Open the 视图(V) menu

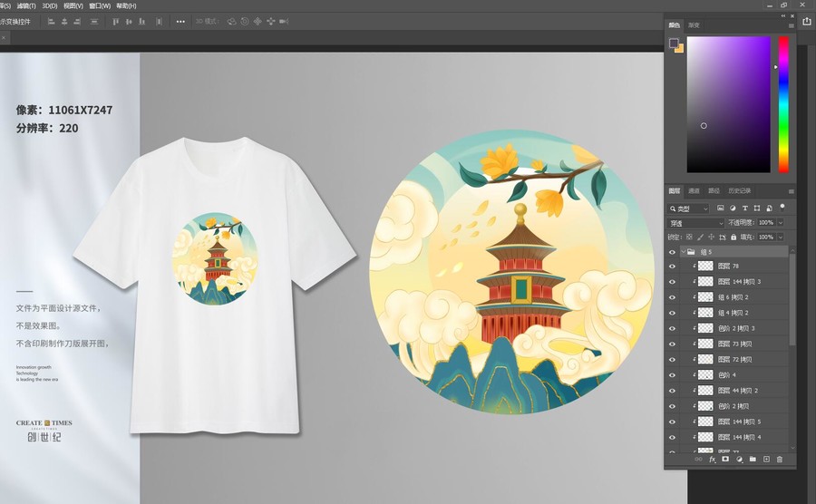(x=73, y=5)
